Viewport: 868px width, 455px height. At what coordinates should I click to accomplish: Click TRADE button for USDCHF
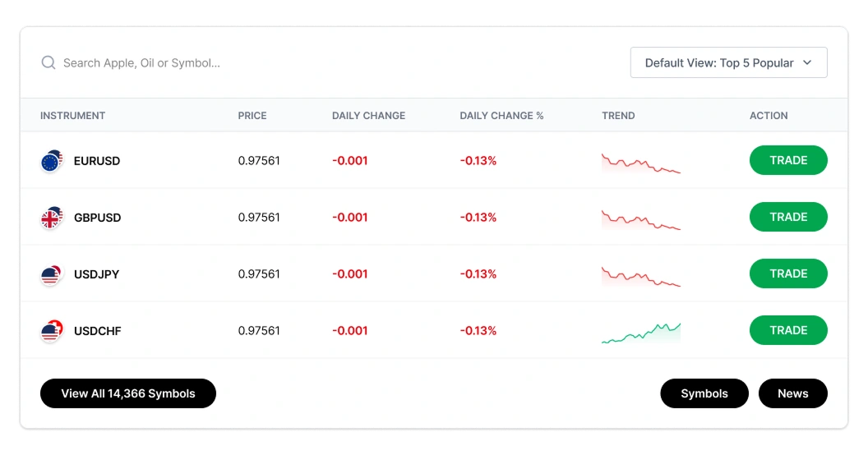coord(788,330)
